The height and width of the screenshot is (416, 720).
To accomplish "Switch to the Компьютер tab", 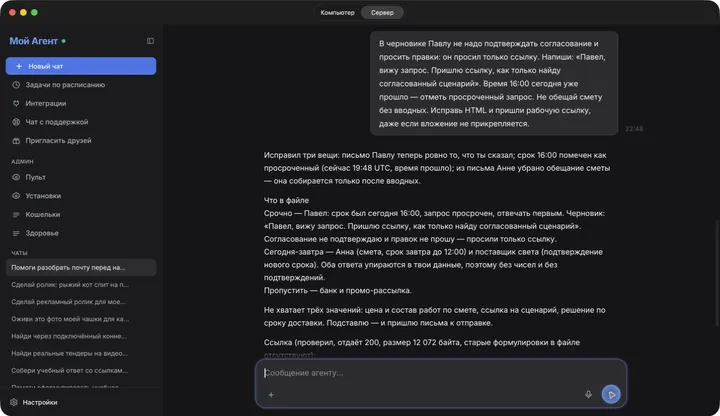I will [338, 12].
